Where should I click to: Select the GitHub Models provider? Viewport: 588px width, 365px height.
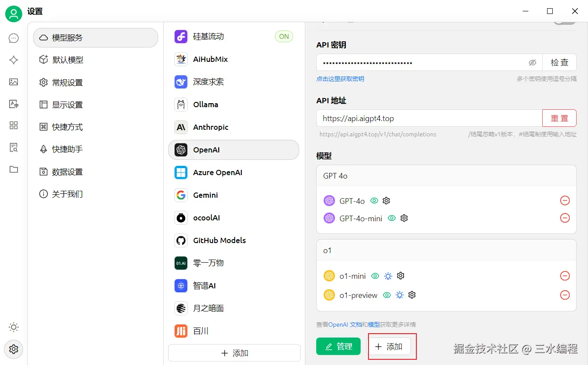pyautogui.click(x=234, y=240)
